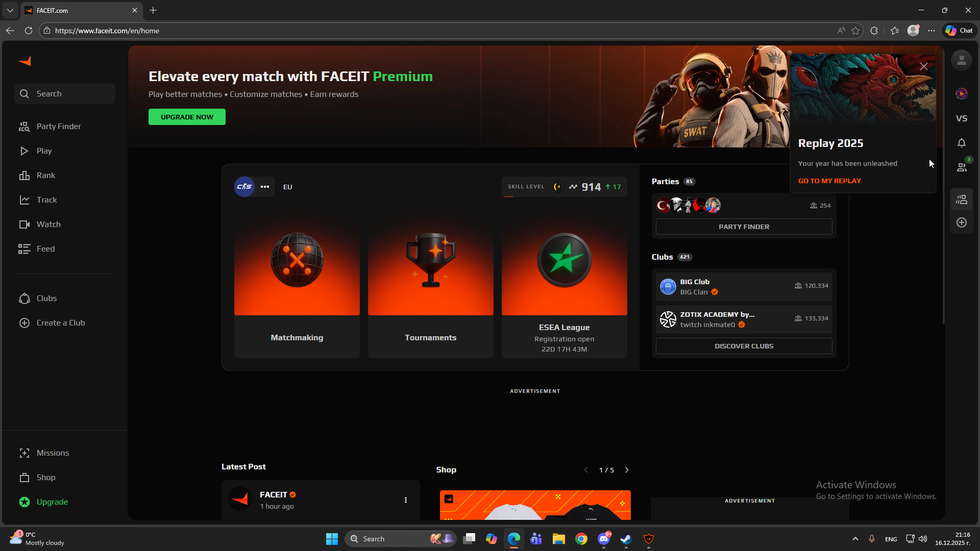Go to next Shop page
Screen dimensions: 980x551
pyautogui.click(x=627, y=470)
